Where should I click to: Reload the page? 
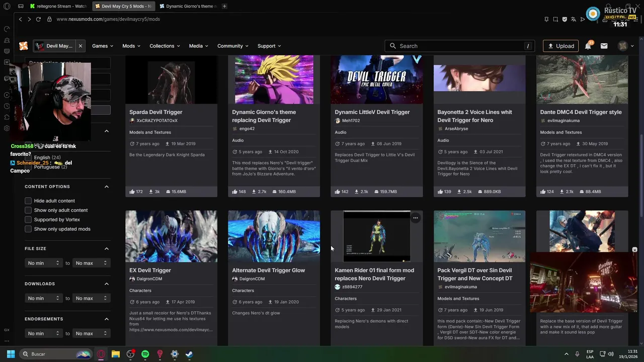point(38,19)
